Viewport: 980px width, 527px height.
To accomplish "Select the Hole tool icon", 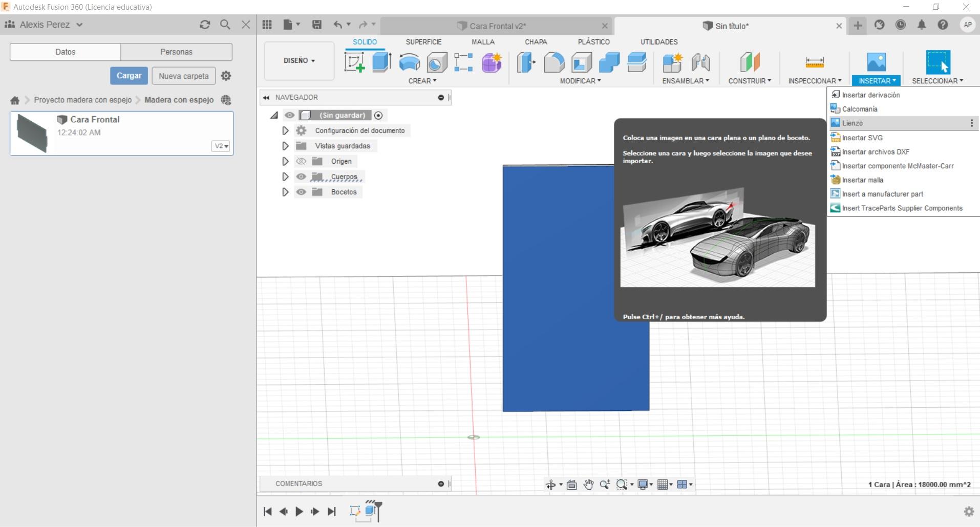I will (437, 62).
